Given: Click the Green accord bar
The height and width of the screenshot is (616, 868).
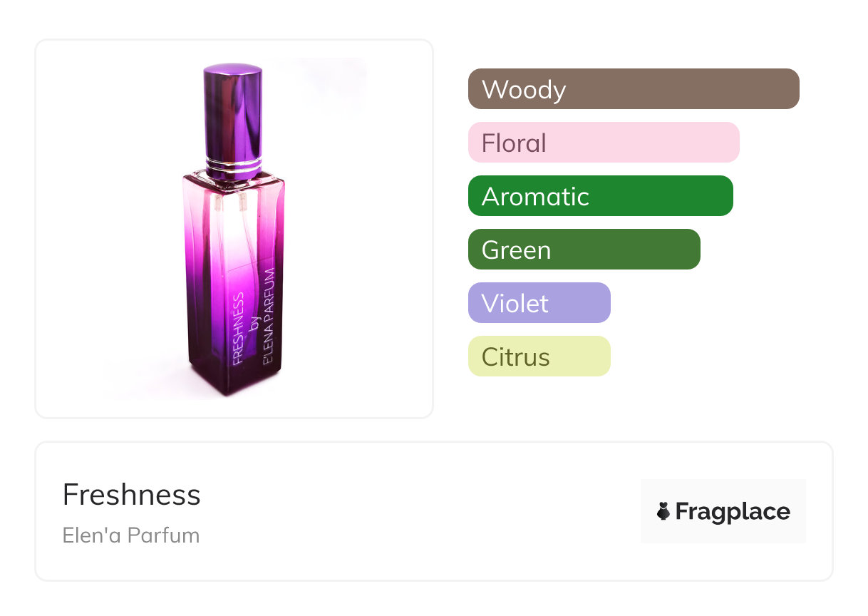Looking at the screenshot, I should [584, 250].
